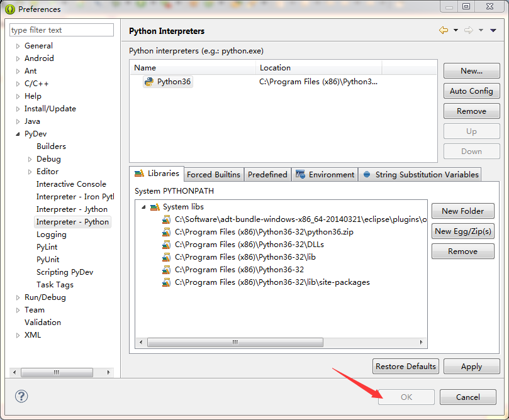The height and width of the screenshot is (420, 509).
Task: Expand the Run/Debug tree node
Action: (18, 297)
